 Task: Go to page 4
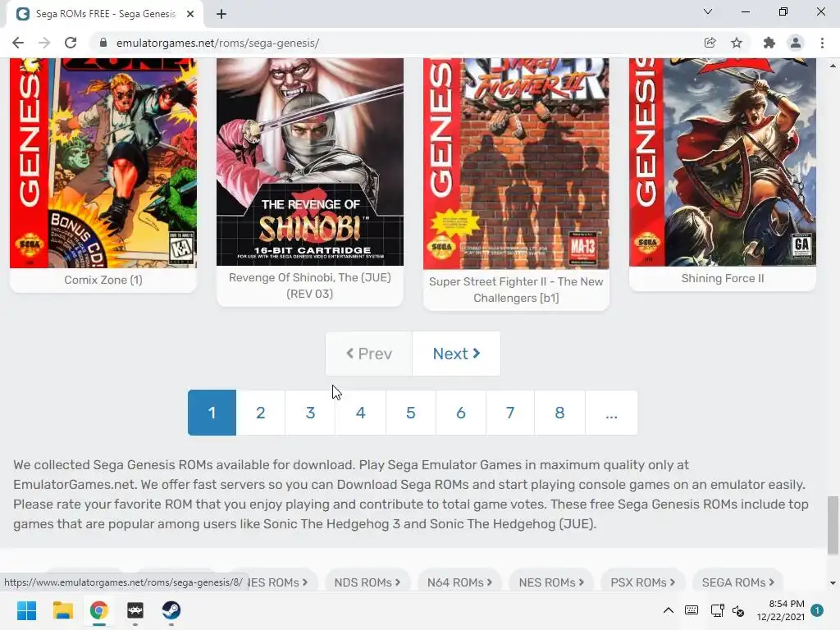pyautogui.click(x=361, y=413)
